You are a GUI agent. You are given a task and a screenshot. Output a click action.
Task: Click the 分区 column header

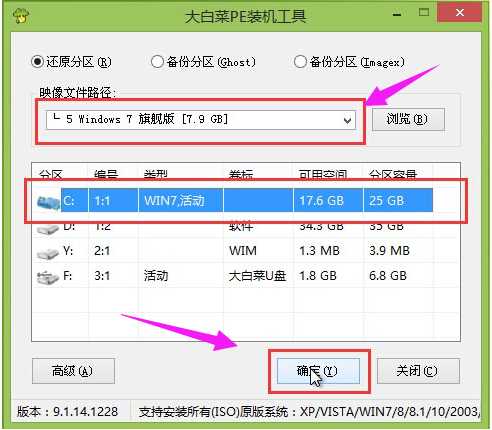51,174
